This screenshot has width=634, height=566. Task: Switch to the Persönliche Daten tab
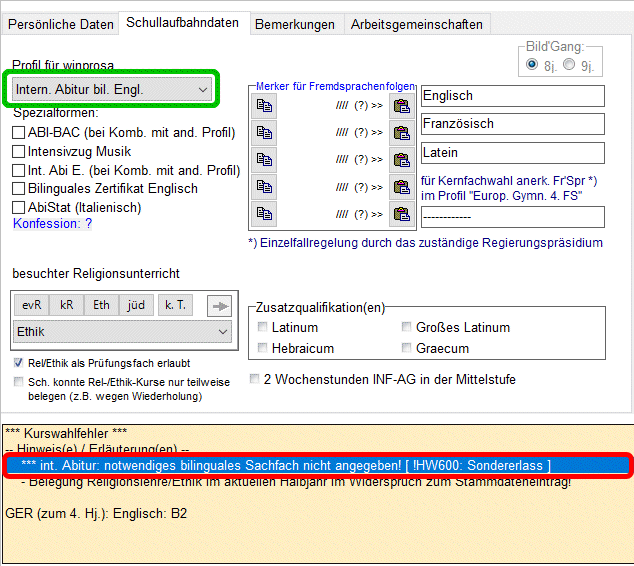(60, 23)
